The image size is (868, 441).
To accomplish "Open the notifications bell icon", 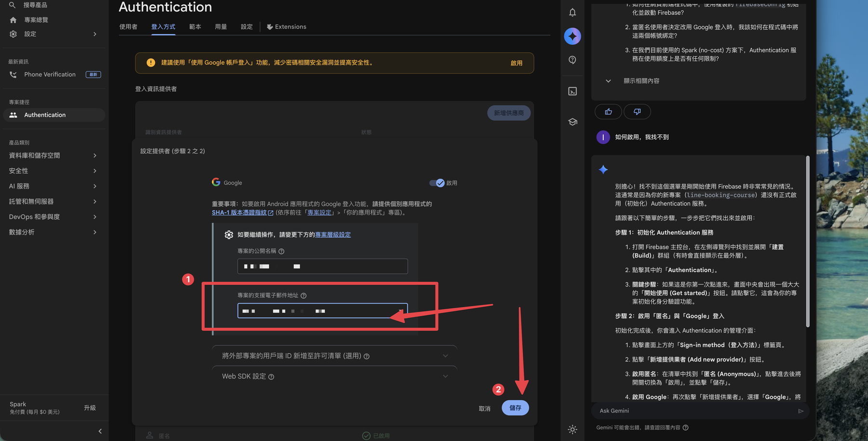I will coord(572,13).
